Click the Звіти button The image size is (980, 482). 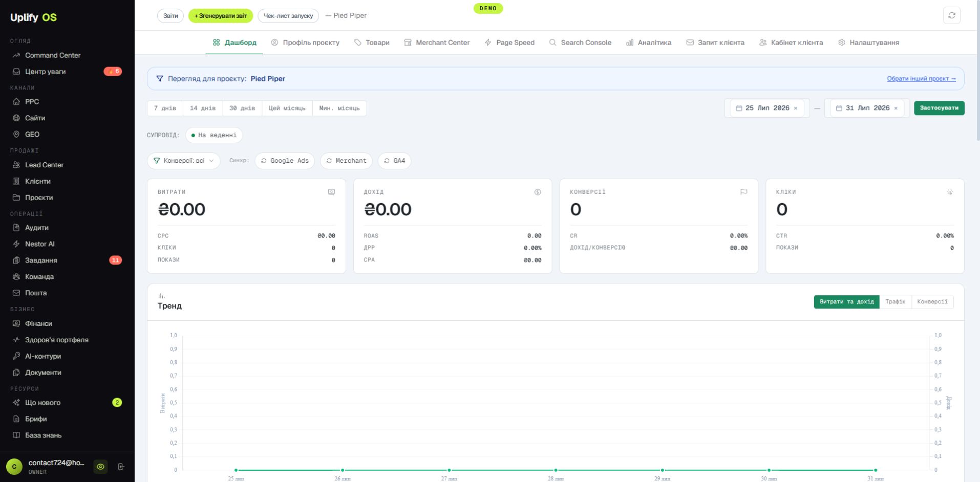point(171,16)
